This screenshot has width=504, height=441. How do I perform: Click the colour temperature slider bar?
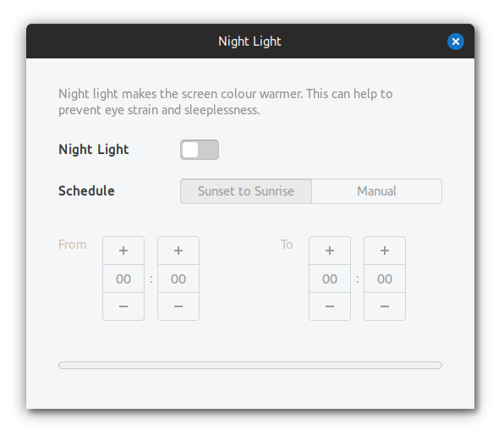tap(250, 365)
